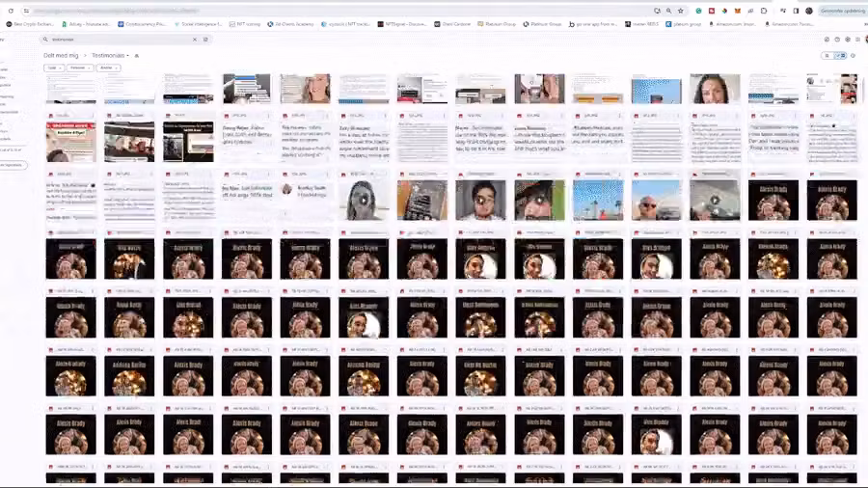Open the Type filter dropdown
This screenshot has width=868, height=488.
tap(54, 68)
